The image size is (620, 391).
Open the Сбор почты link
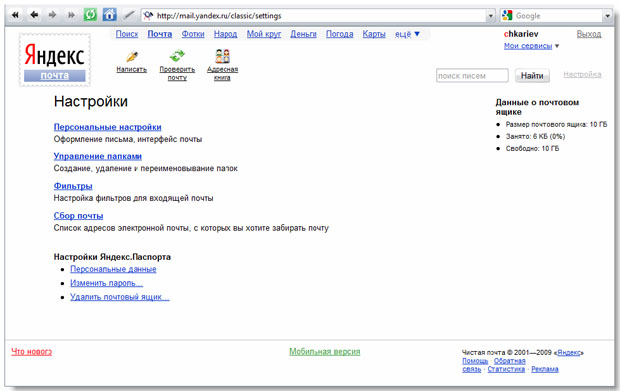78,216
